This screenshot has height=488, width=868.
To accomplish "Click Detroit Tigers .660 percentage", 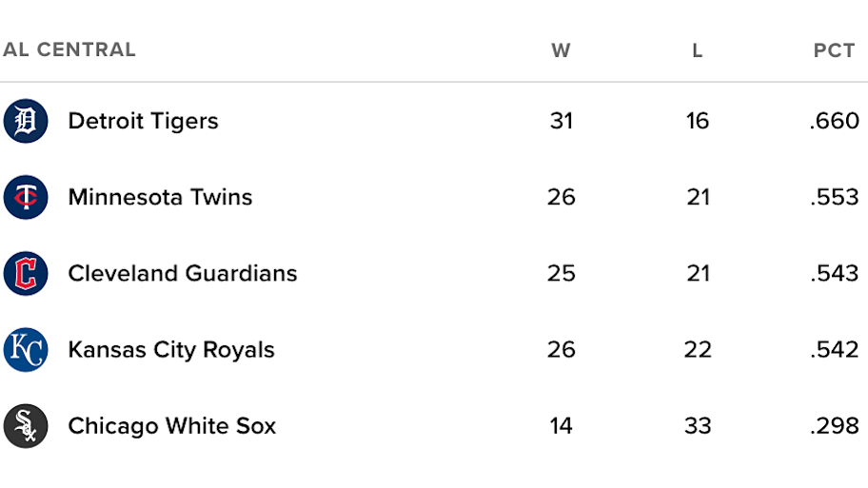I will click(835, 121).
